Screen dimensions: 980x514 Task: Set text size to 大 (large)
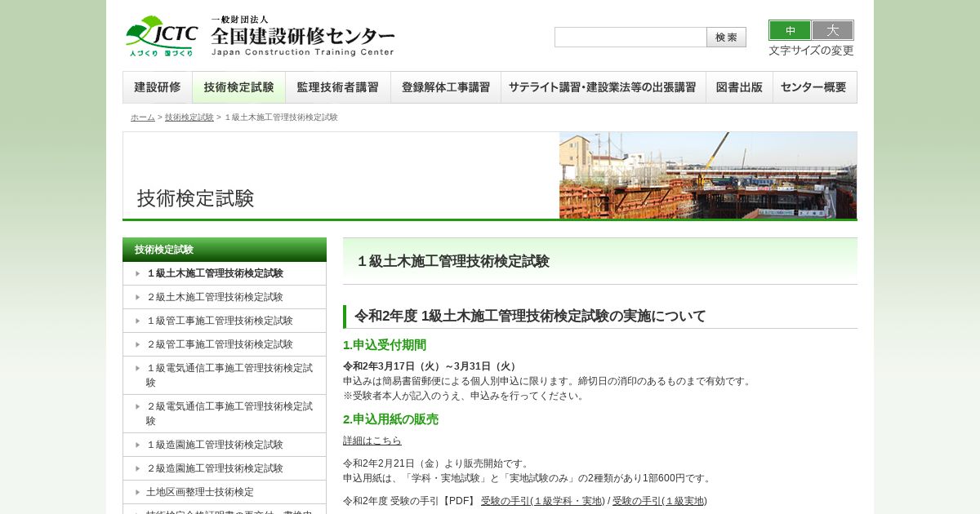pos(832,30)
